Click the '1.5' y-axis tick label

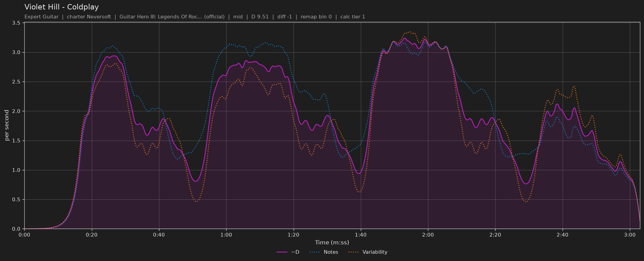(x=16, y=141)
